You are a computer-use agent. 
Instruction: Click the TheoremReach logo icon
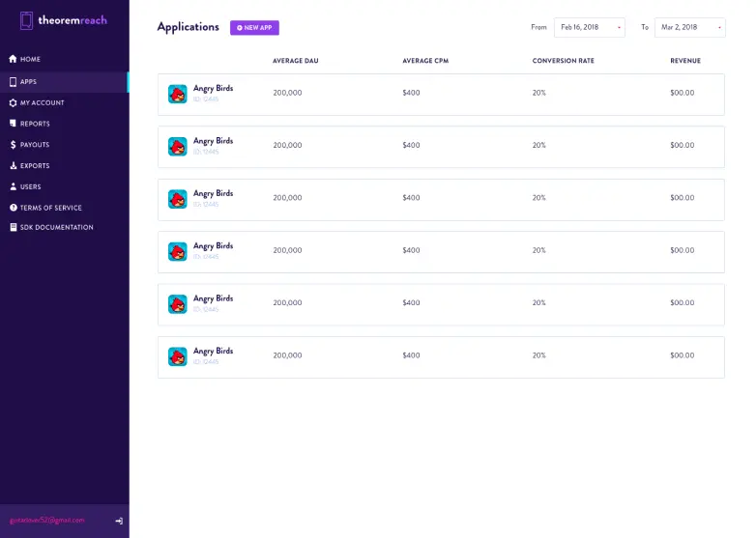click(x=26, y=20)
